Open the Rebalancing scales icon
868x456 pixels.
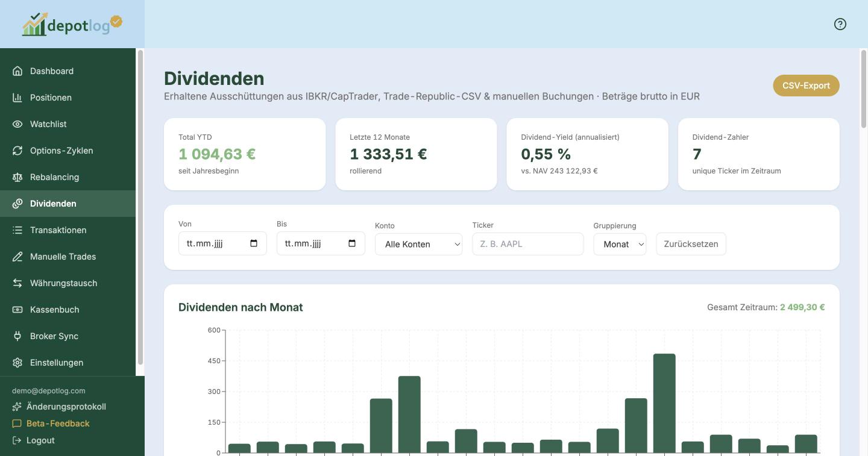point(17,177)
